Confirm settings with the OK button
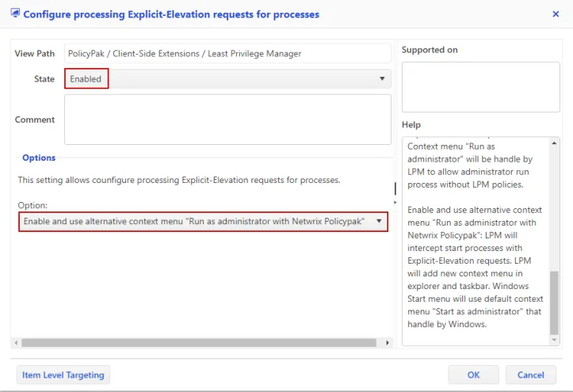Screen dimensions: 573x392 point(473,375)
